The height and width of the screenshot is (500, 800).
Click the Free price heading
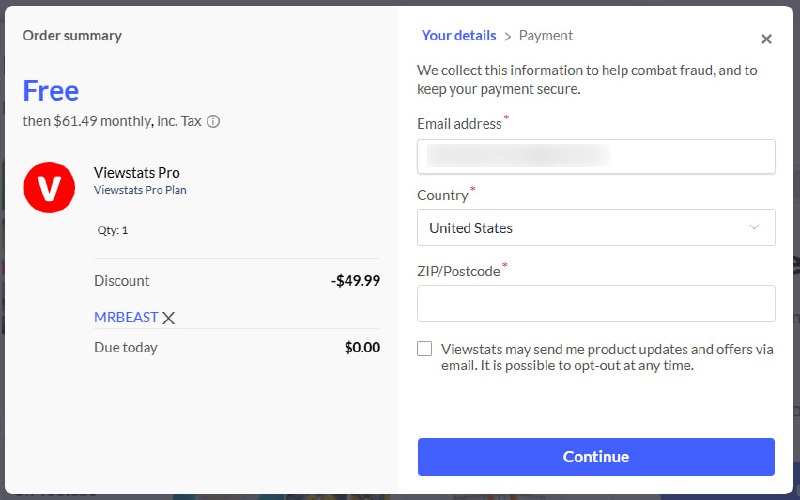(51, 91)
